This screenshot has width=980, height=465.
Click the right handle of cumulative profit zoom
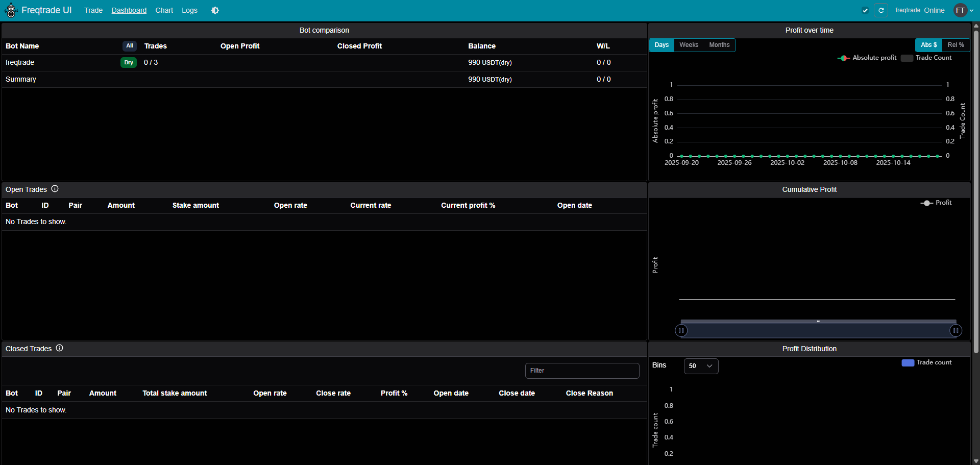[x=955, y=330]
